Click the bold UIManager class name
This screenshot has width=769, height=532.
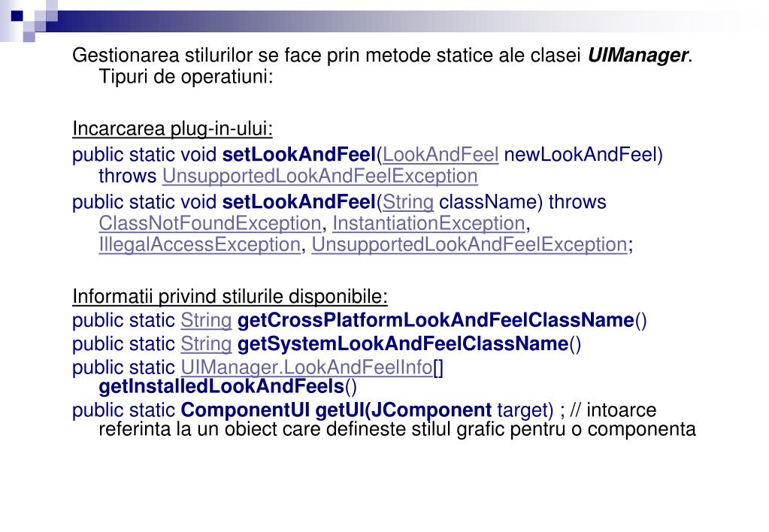tap(637, 56)
